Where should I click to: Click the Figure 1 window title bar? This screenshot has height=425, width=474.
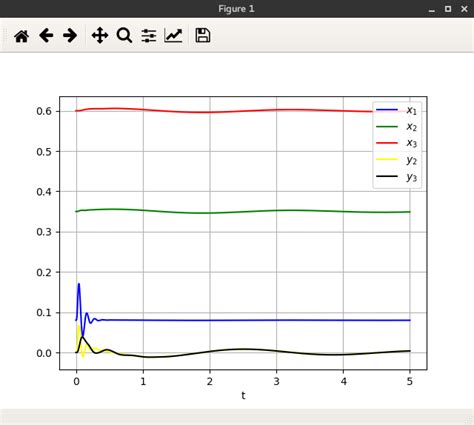[x=236, y=9]
